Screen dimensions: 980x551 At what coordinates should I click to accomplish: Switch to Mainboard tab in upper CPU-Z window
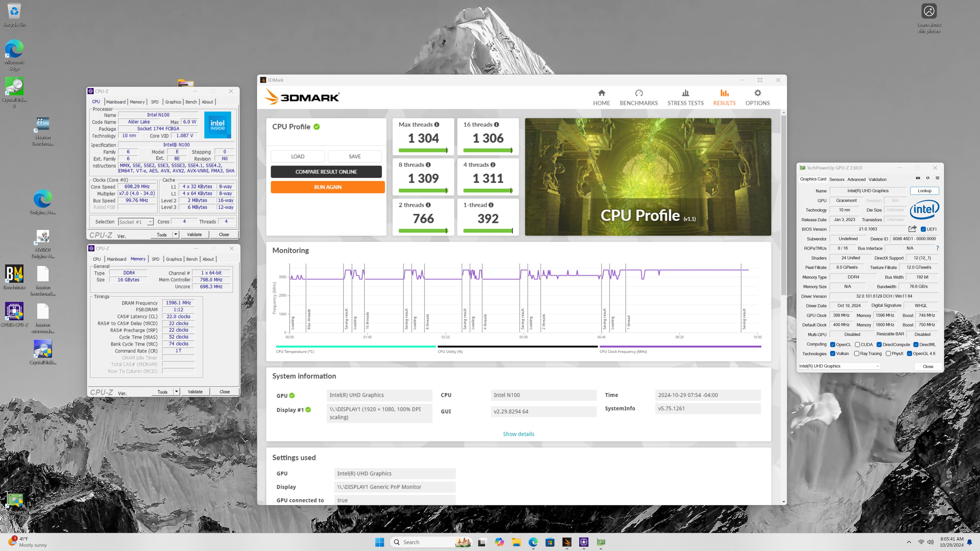(116, 102)
